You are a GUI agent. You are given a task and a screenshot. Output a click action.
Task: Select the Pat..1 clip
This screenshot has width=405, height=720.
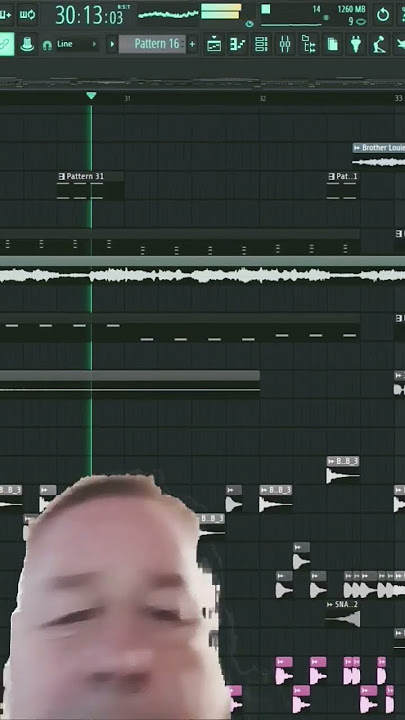[x=343, y=186]
